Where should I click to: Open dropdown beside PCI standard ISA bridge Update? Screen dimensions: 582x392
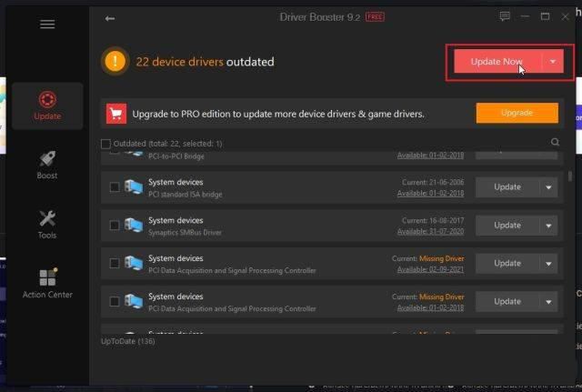[x=547, y=187]
